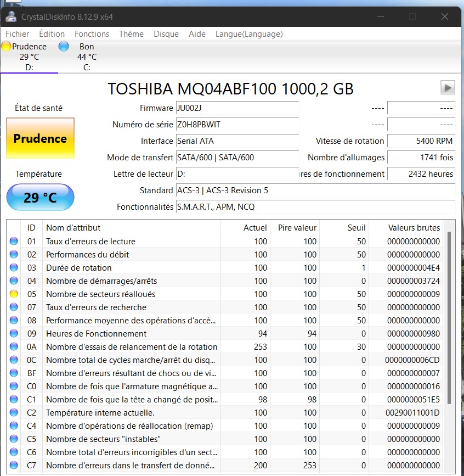Click raw value 0000000051E5
The height and width of the screenshot is (476, 464).
[x=414, y=399]
